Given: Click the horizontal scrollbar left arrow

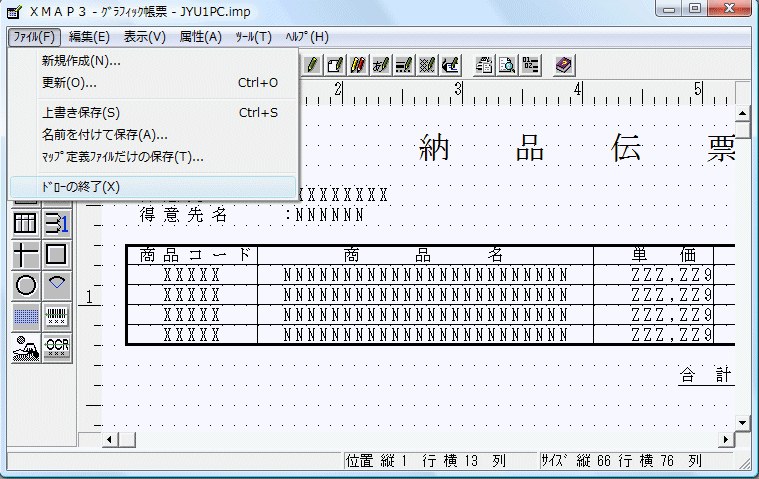Looking at the screenshot, I should click(110, 439).
